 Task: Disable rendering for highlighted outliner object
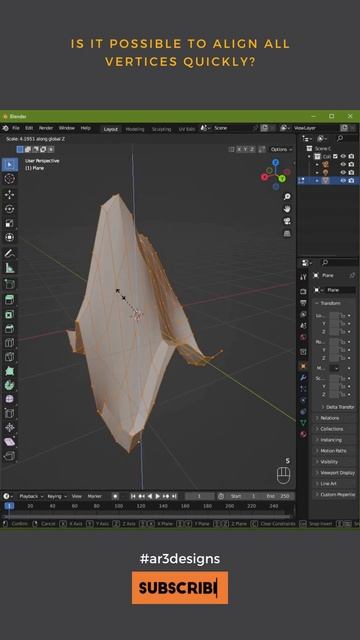[x=351, y=180]
